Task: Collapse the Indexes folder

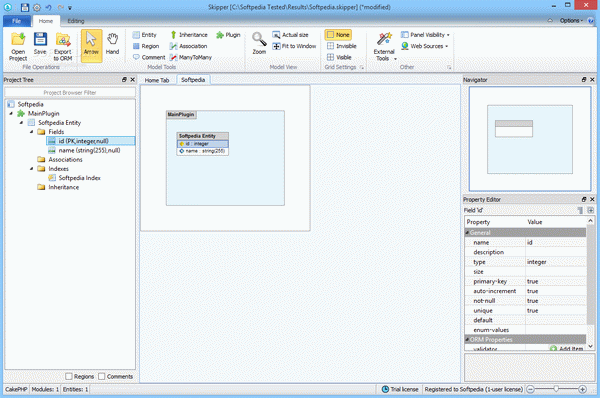Action: coord(32,169)
